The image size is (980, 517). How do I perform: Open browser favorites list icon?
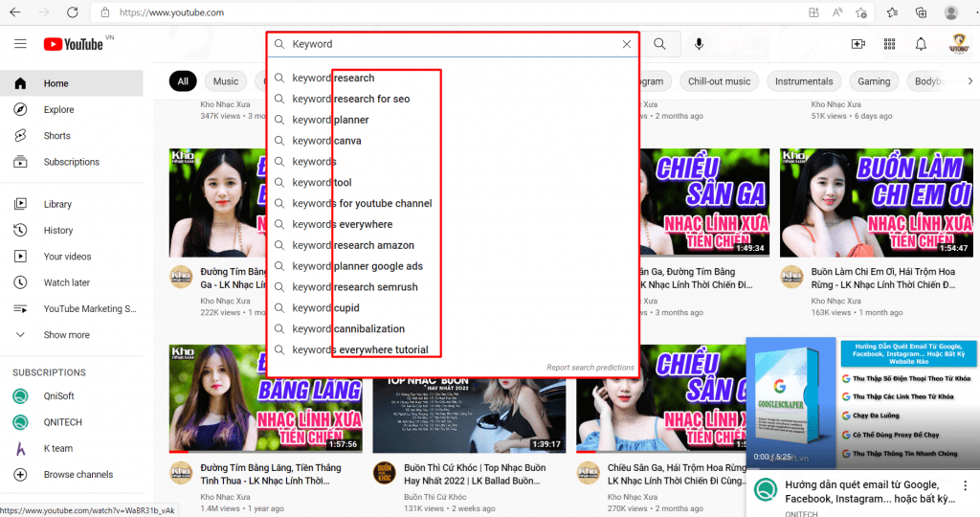tap(892, 12)
